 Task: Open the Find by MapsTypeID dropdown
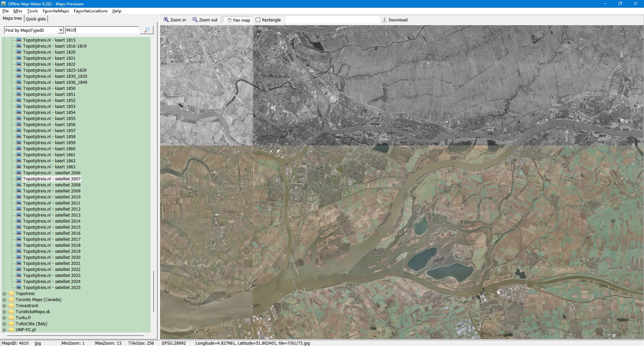[x=61, y=31]
